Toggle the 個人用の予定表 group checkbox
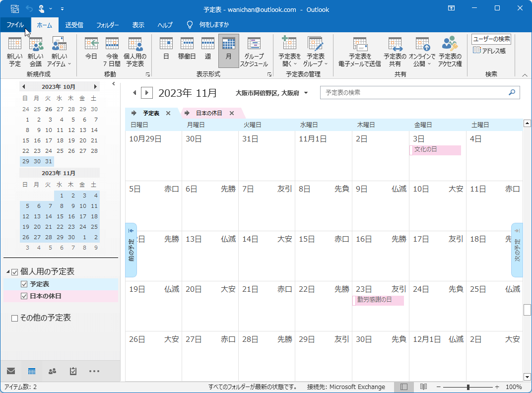532x393 pixels. (14, 272)
